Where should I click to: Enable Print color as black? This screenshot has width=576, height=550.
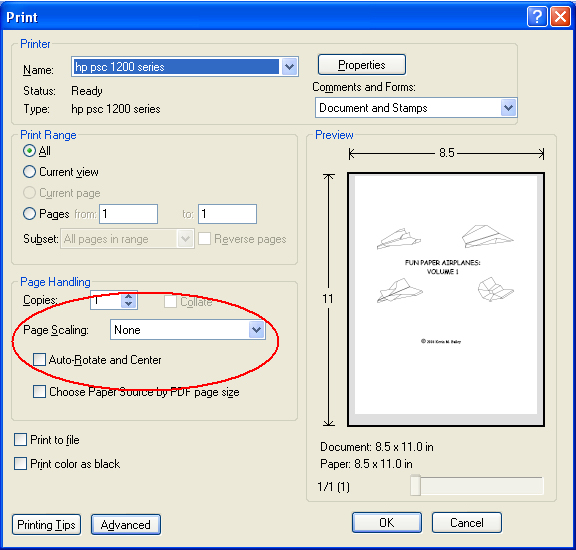pos(20,463)
